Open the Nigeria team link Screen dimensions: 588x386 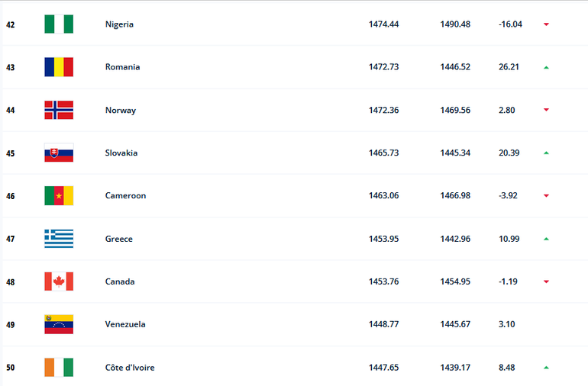pos(119,24)
